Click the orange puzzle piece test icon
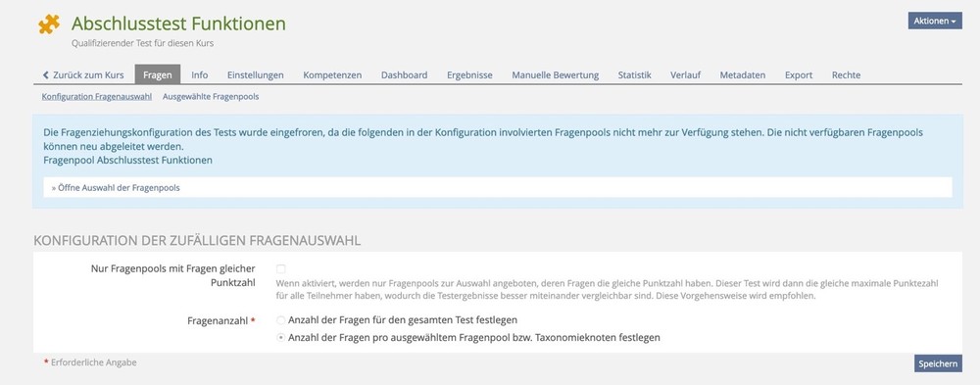 click(x=49, y=24)
